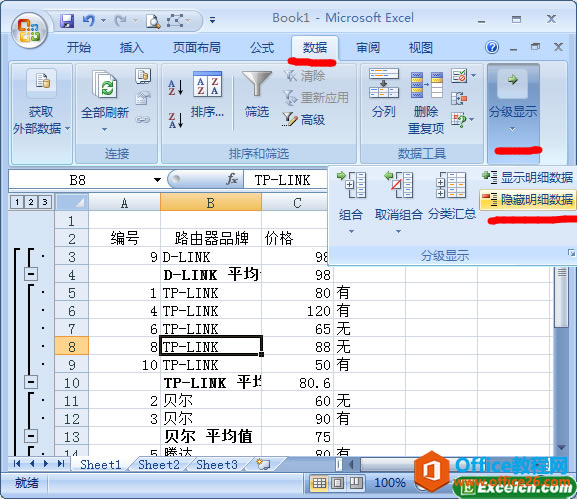The height and width of the screenshot is (499, 577).
Task: Click 隐藏明细数据 hide detail button
Action: tap(527, 199)
